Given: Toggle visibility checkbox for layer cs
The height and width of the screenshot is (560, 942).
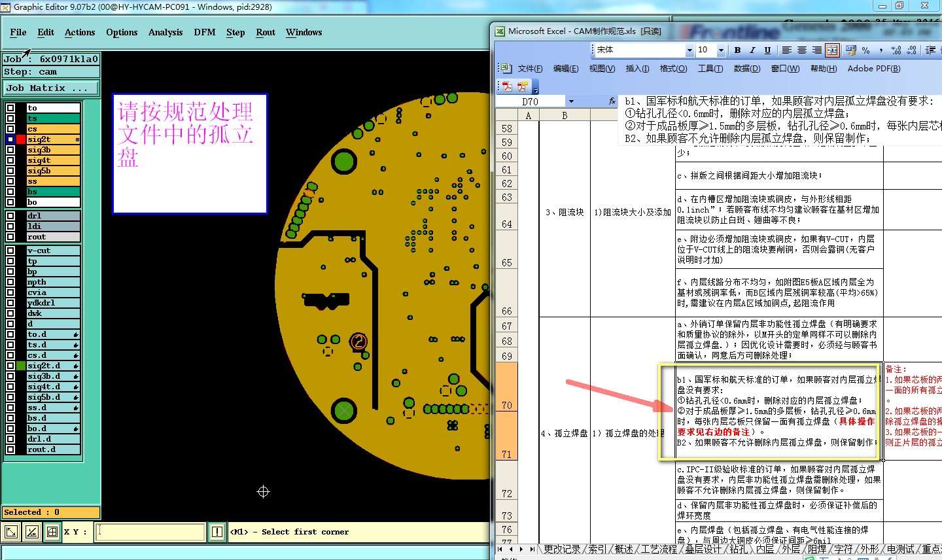Looking at the screenshot, I should [x=10, y=129].
